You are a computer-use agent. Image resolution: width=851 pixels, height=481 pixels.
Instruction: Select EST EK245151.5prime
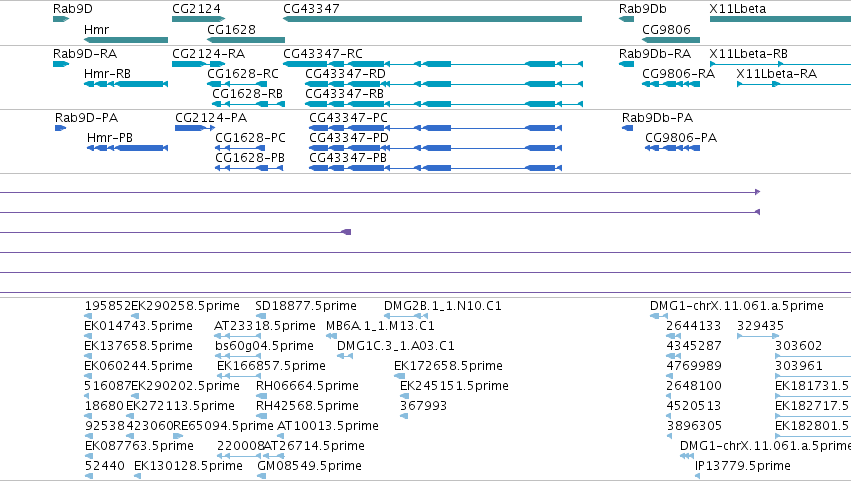[454, 386]
